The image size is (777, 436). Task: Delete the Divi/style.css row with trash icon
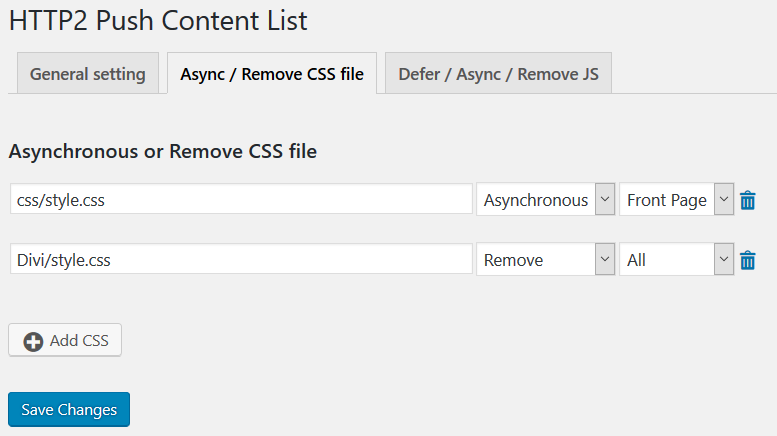tap(747, 261)
